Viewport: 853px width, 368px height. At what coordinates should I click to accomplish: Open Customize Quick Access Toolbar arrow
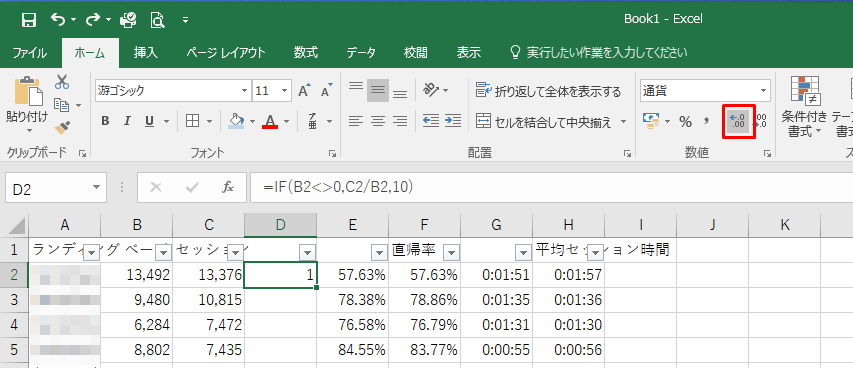[x=186, y=20]
